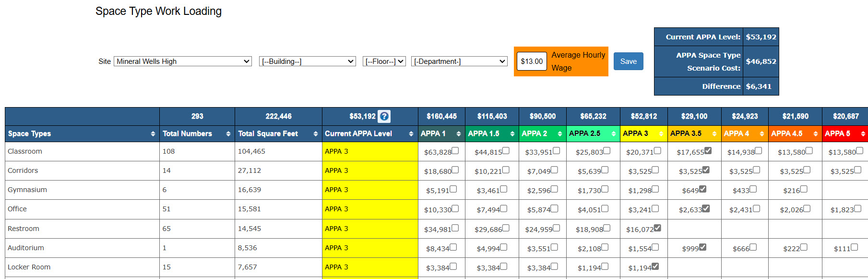Sort by Current APPA Level column arrows
This screenshot has width=868, height=279.
point(411,134)
